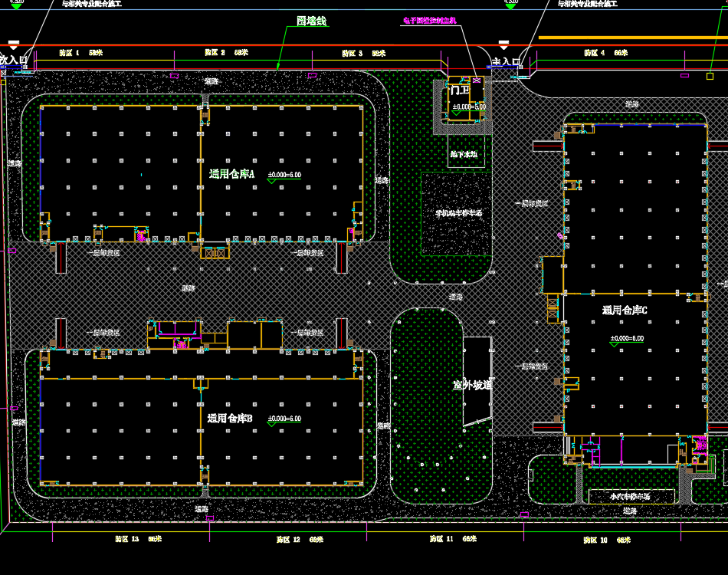
Task: Click the left '与相关专业配合施工' note
Action: tap(92, 4)
